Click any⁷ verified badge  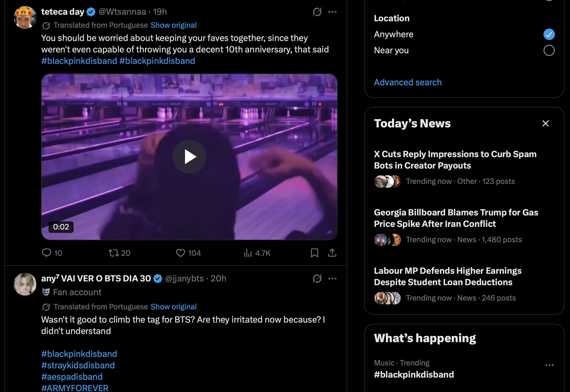point(158,279)
